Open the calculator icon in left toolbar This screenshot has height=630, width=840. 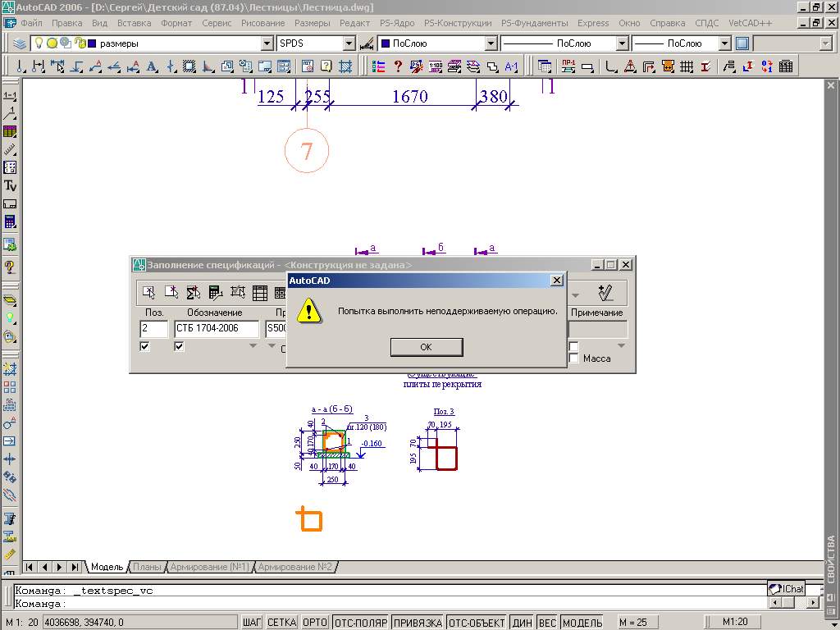coord(10,221)
